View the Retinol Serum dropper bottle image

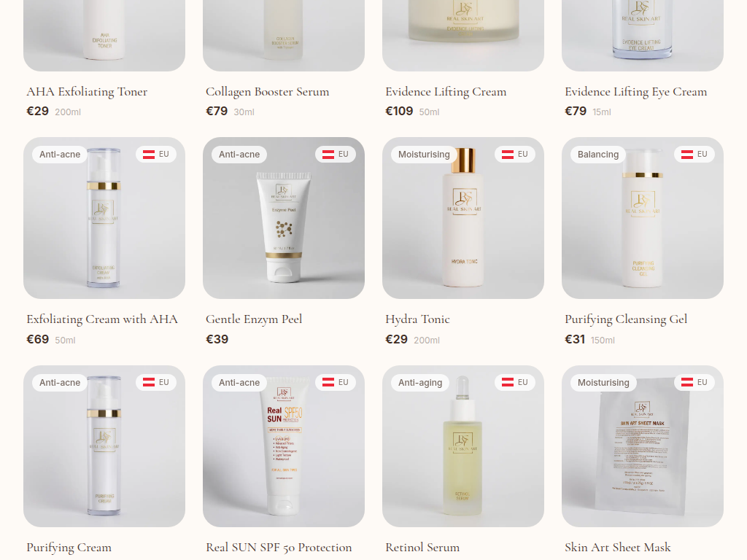tap(463, 446)
